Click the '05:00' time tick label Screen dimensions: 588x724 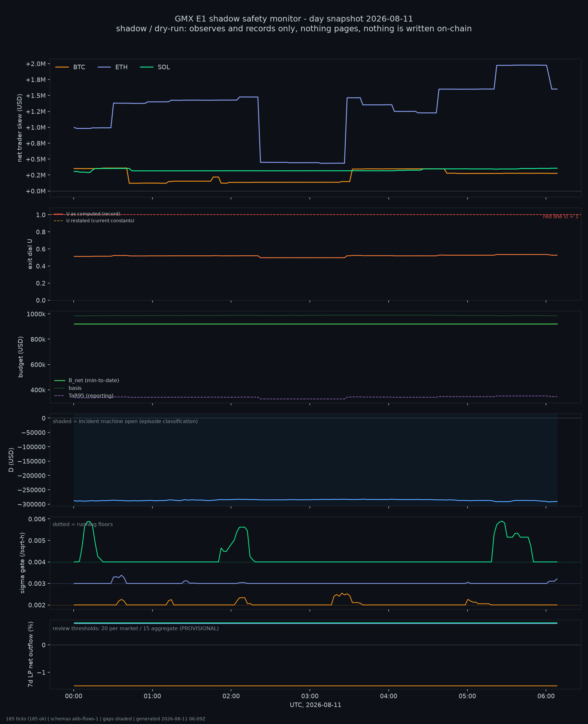[467, 697]
